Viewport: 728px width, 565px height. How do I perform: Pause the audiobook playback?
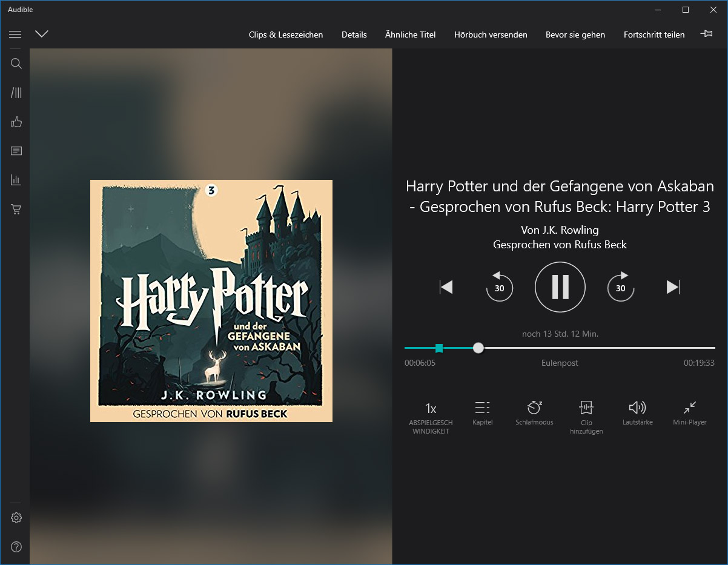click(x=560, y=287)
